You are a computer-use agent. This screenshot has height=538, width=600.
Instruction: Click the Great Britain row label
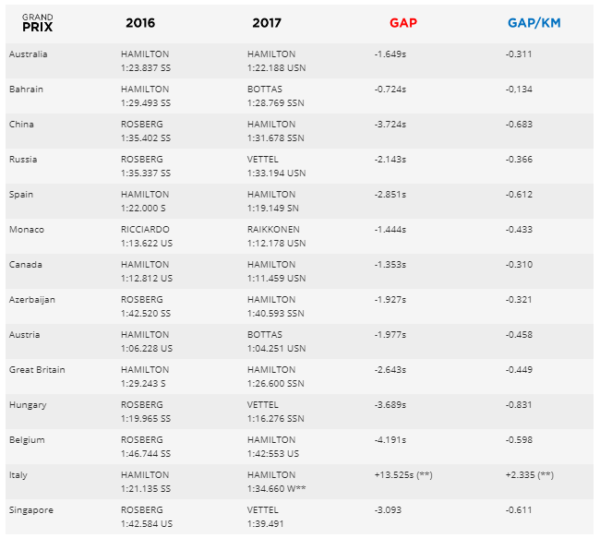(37, 370)
